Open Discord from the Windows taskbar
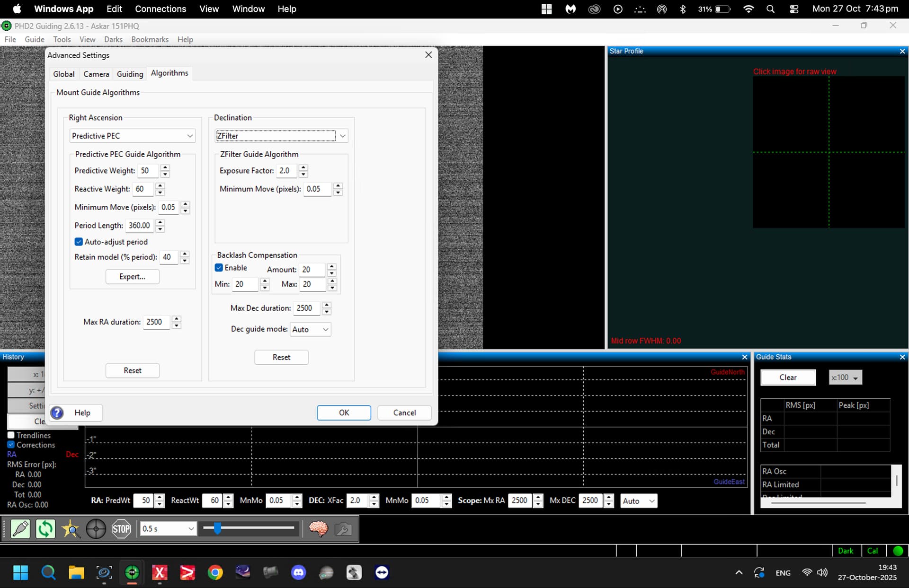909x588 pixels. pos(298,572)
